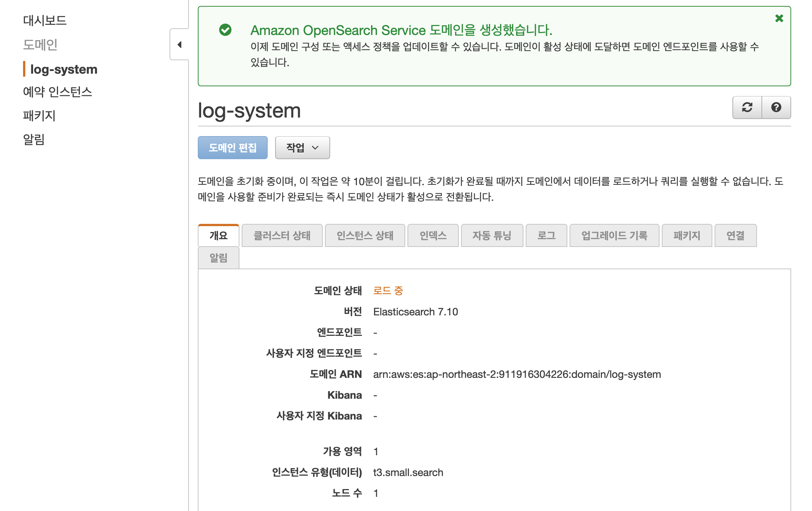
Task: Switch to the 클러스터 상태 tab
Action: point(282,235)
